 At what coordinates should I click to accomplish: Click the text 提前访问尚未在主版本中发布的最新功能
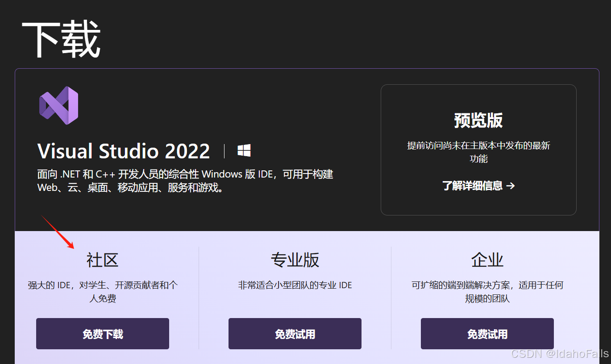tap(478, 152)
